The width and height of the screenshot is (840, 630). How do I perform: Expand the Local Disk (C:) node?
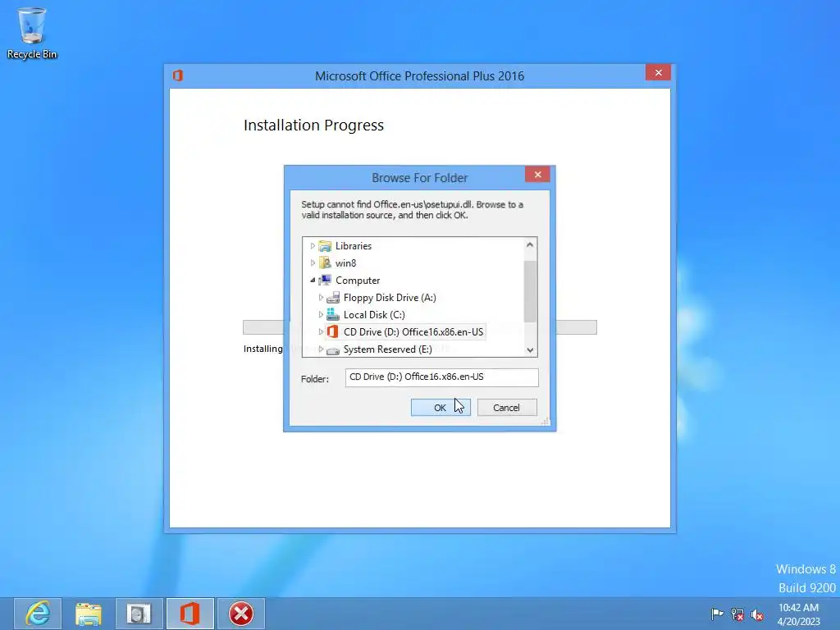click(x=321, y=314)
